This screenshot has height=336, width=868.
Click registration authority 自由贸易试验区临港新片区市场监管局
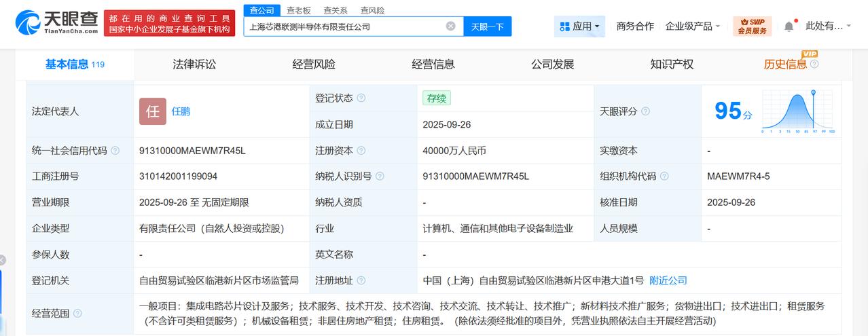pos(219,280)
